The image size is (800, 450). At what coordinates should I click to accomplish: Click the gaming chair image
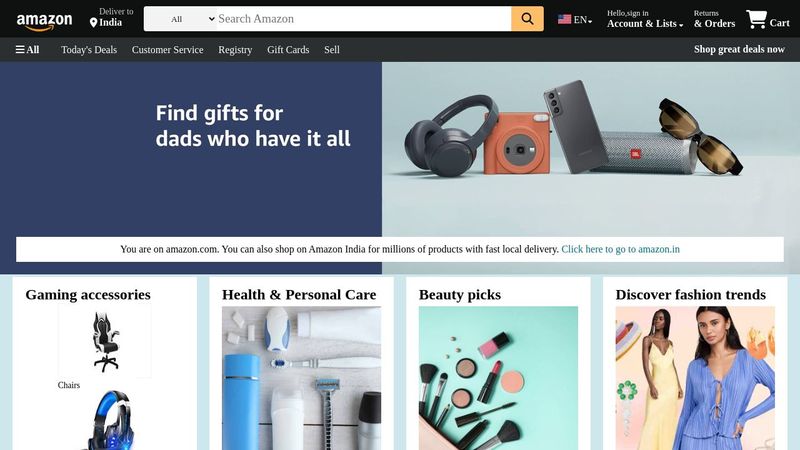(x=105, y=341)
